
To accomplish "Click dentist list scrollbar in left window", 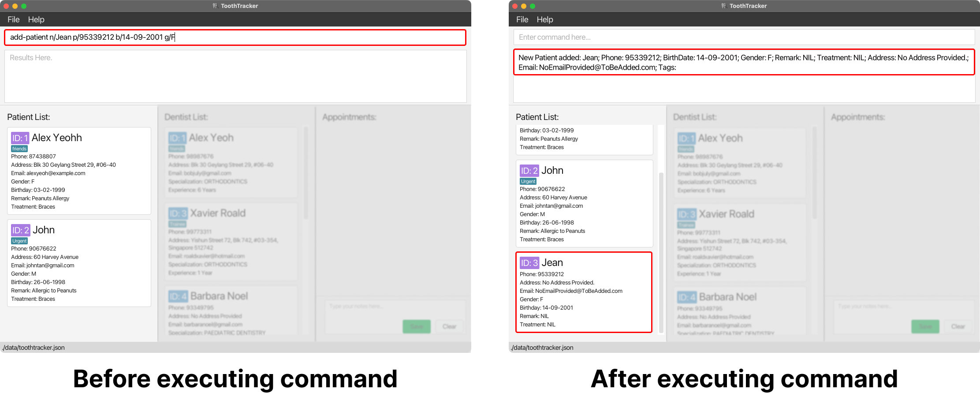I will pyautogui.click(x=306, y=173).
